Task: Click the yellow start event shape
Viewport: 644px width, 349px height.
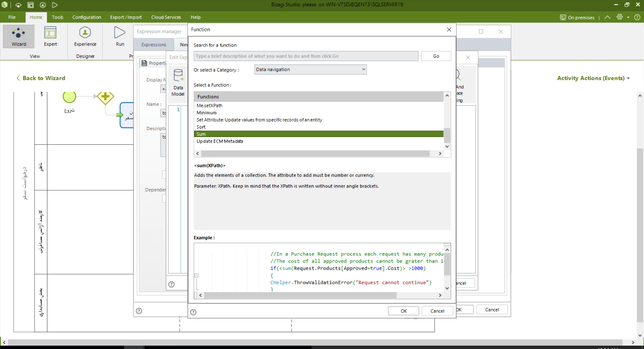Action: click(x=69, y=97)
